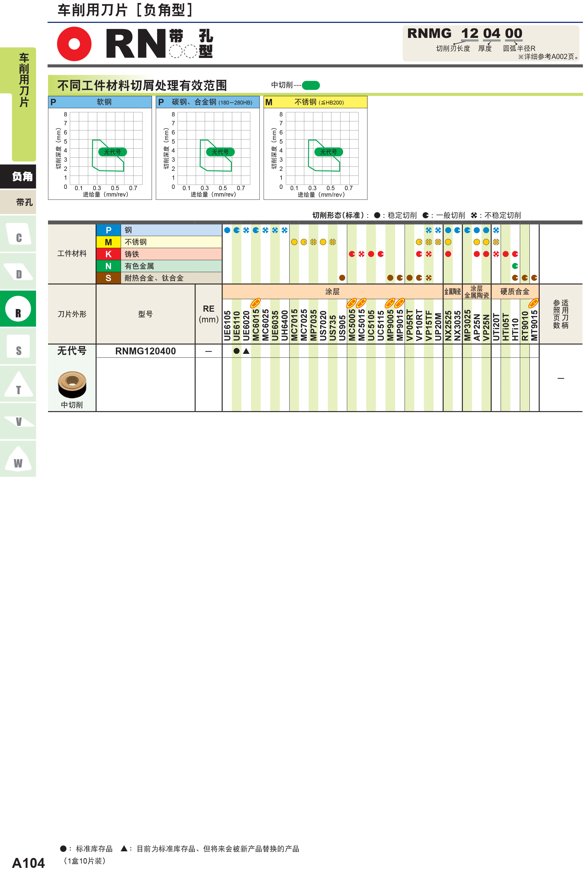Image resolution: width=588 pixels, height=876 pixels.
Task: Click the green symbol under HTi10
Action: coord(515,266)
